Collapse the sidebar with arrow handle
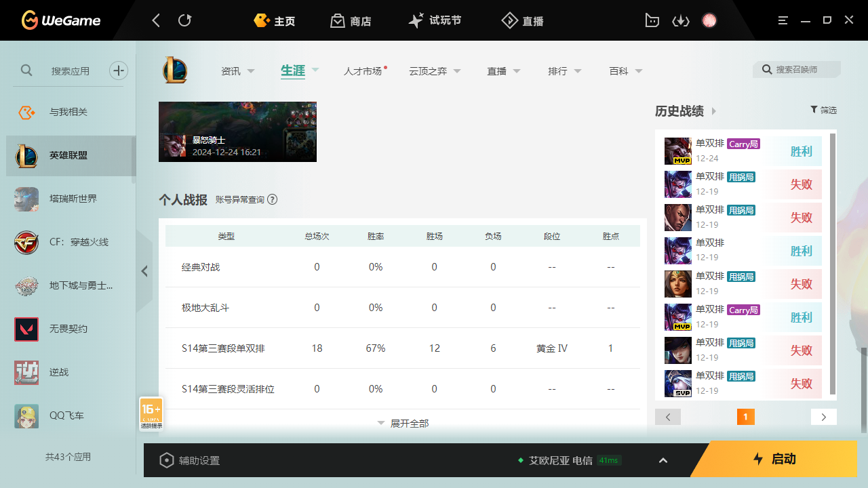The height and width of the screenshot is (488, 868). pos(144,271)
